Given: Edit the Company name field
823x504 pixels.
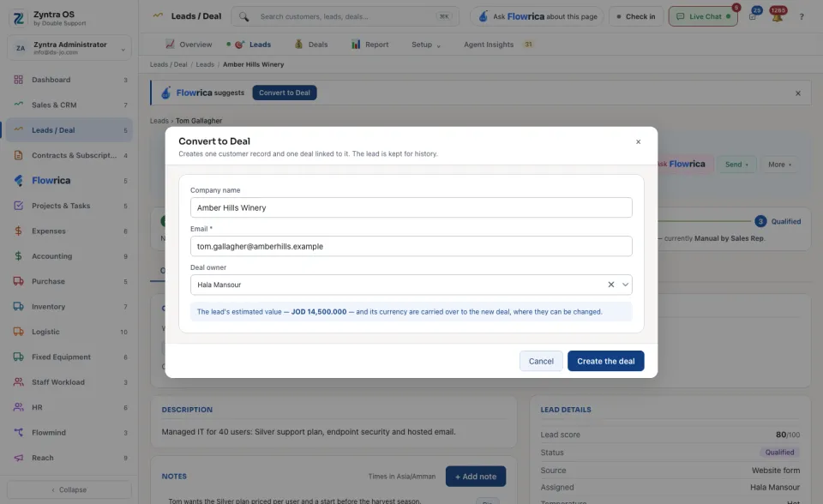Looking at the screenshot, I should (x=411, y=208).
